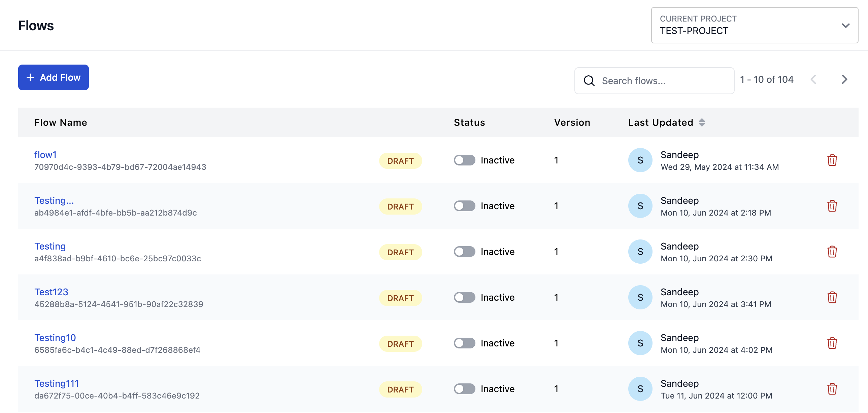Viewport: 868px width, 413px height.
Task: Click the Add Flow button
Action: tap(53, 77)
